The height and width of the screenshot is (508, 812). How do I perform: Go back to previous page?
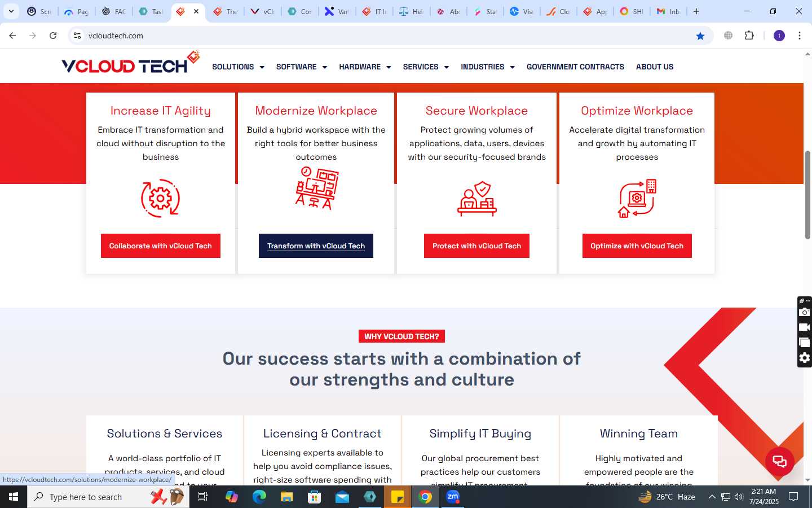coord(12,36)
